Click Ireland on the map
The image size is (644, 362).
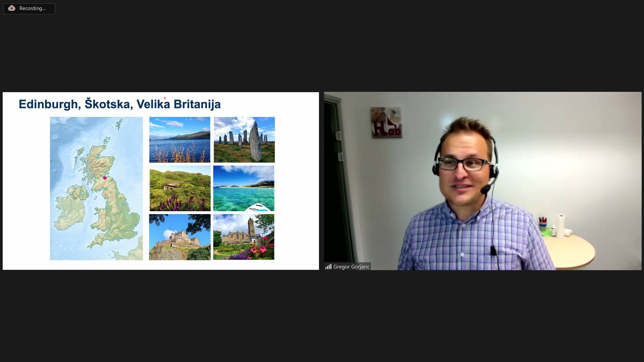[70, 208]
